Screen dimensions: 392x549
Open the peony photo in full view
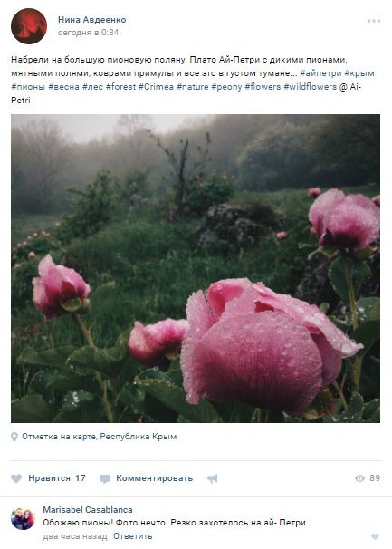[x=196, y=268]
